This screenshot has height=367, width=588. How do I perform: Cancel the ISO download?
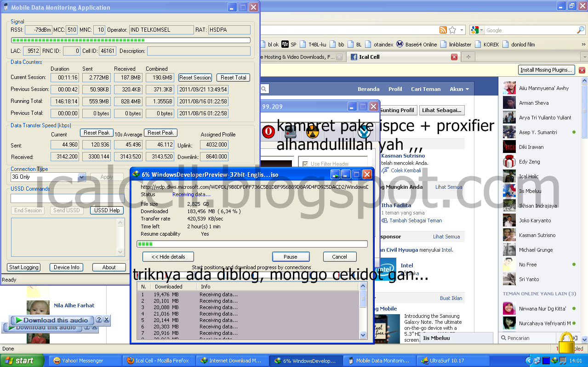(340, 257)
